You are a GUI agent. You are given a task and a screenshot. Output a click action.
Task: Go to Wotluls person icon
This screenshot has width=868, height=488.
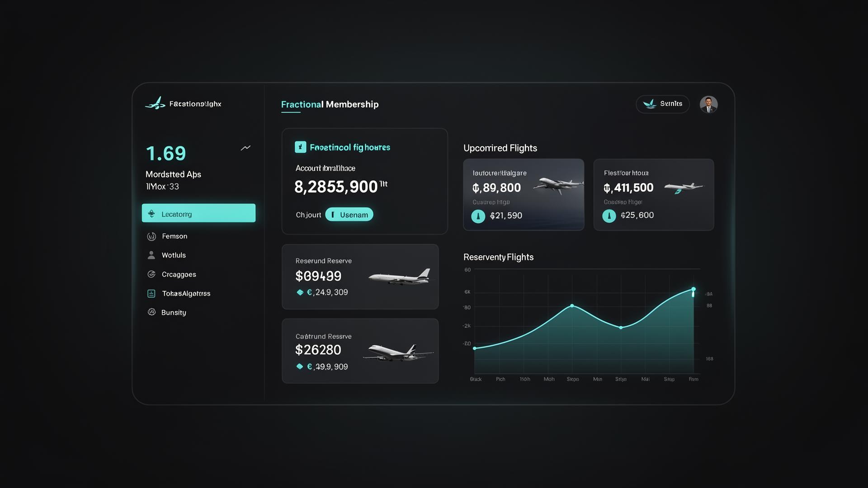coord(151,255)
